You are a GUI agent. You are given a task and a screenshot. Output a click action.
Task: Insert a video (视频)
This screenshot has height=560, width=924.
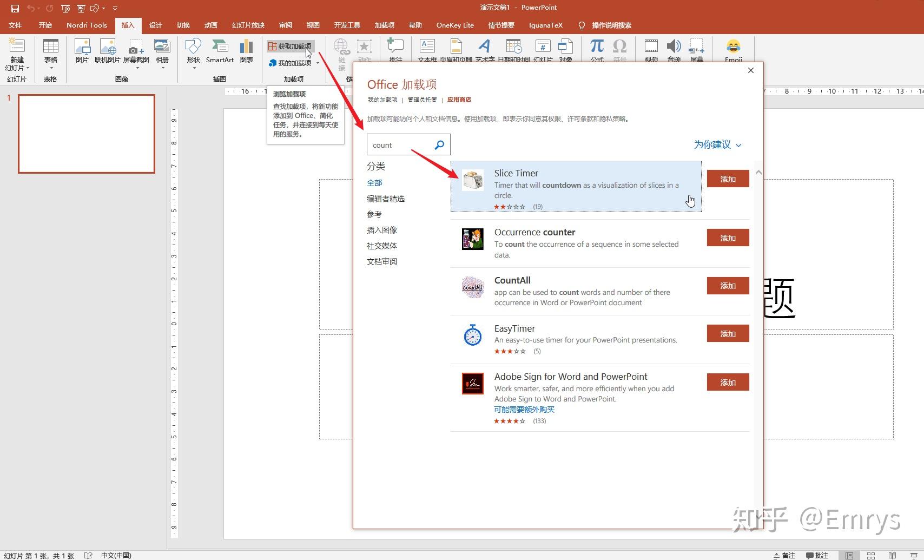click(x=651, y=47)
